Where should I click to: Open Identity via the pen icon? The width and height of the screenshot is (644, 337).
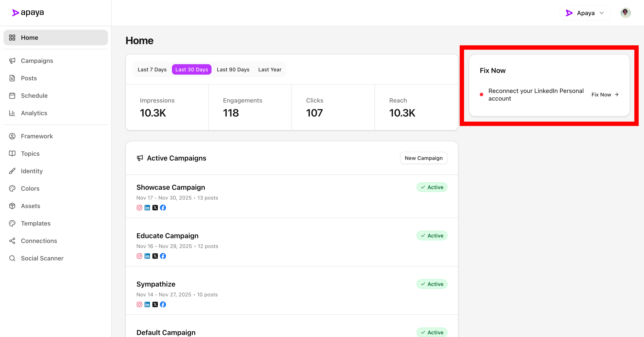point(12,171)
